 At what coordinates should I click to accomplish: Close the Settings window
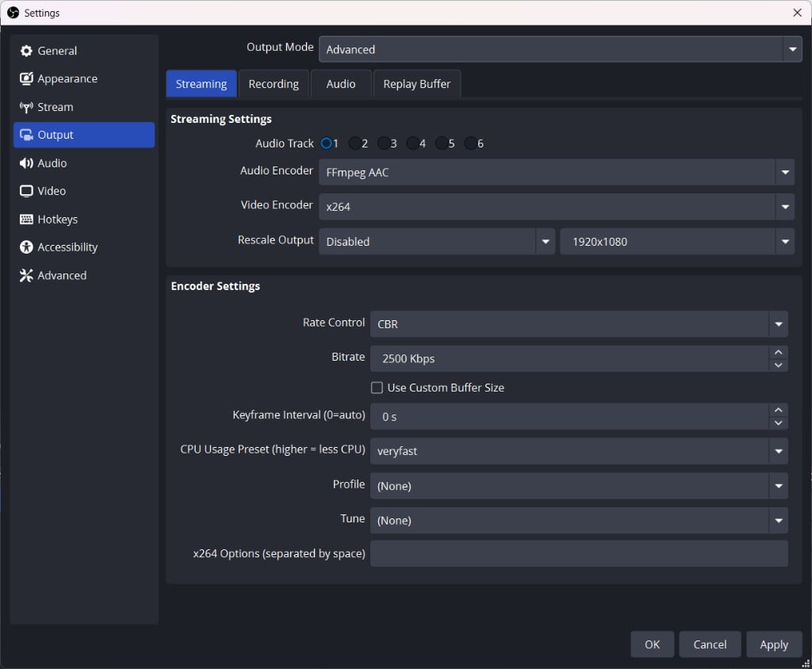coord(797,13)
